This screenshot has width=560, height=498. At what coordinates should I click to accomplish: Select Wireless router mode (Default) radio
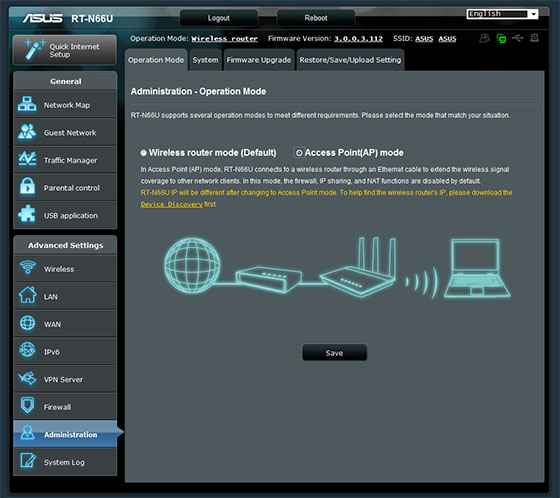144,153
